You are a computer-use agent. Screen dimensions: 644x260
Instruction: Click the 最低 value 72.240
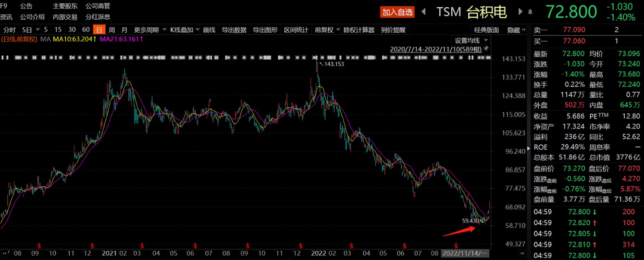(x=629, y=84)
